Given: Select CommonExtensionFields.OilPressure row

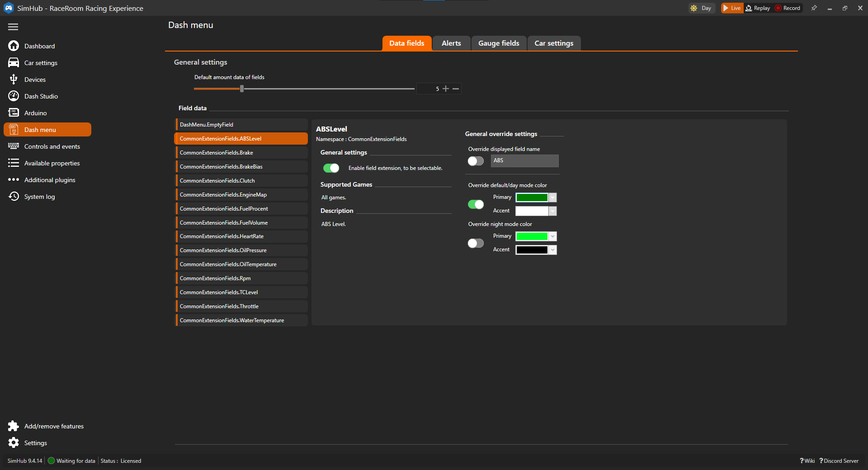Looking at the screenshot, I should [x=241, y=250].
